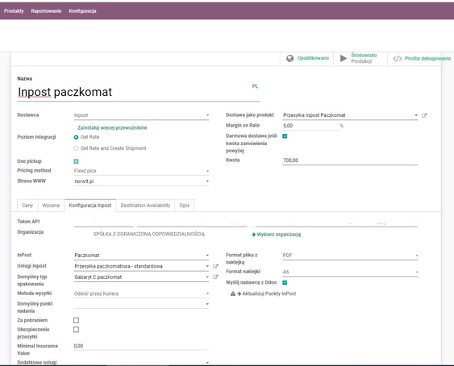Open external link for Dostawa jako produkt

pyautogui.click(x=424, y=115)
